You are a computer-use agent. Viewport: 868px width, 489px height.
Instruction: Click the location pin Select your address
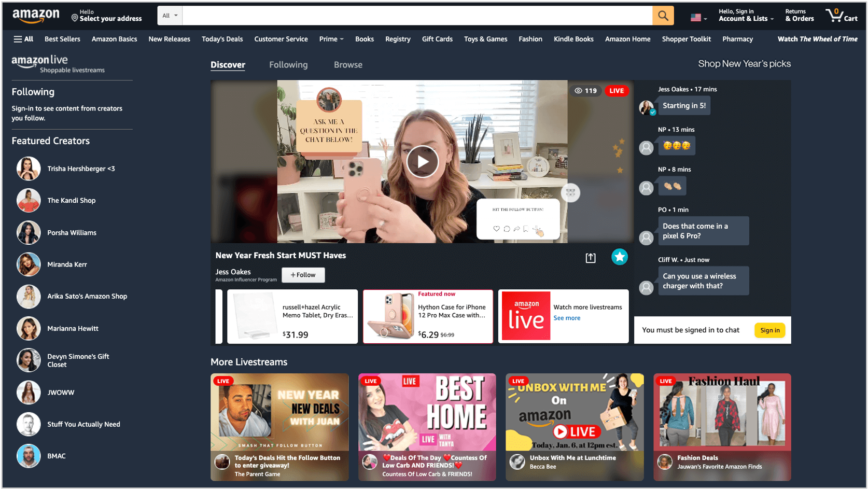point(106,16)
